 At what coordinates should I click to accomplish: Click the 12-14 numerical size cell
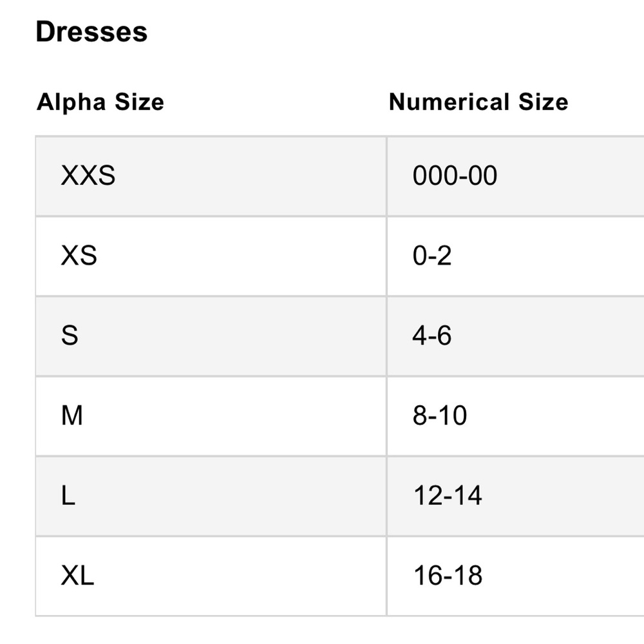click(516, 495)
